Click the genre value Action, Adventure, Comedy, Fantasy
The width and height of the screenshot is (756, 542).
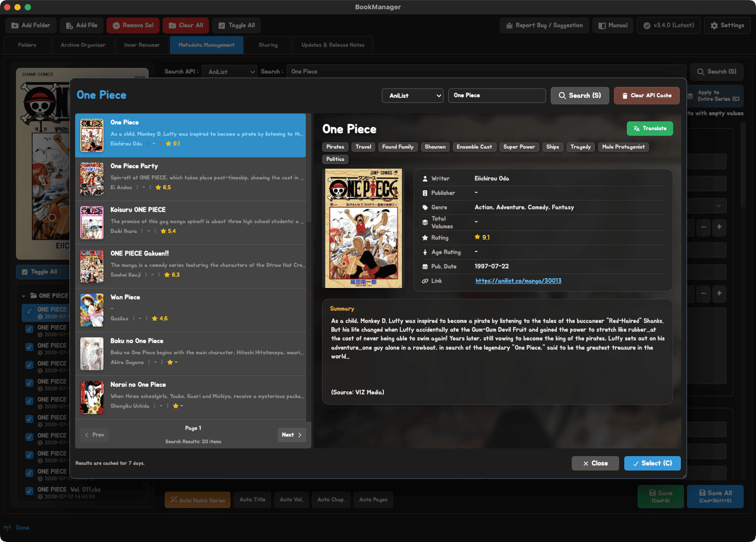[x=524, y=207]
